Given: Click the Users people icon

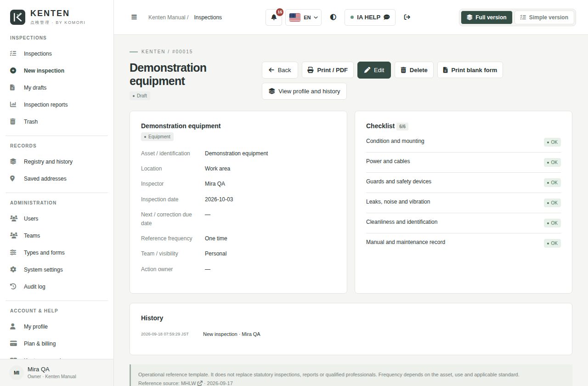Looking at the screenshot, I should point(13,219).
